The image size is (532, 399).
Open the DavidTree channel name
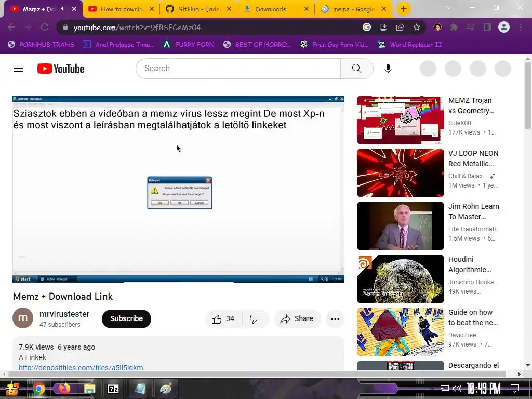pyautogui.click(x=462, y=335)
